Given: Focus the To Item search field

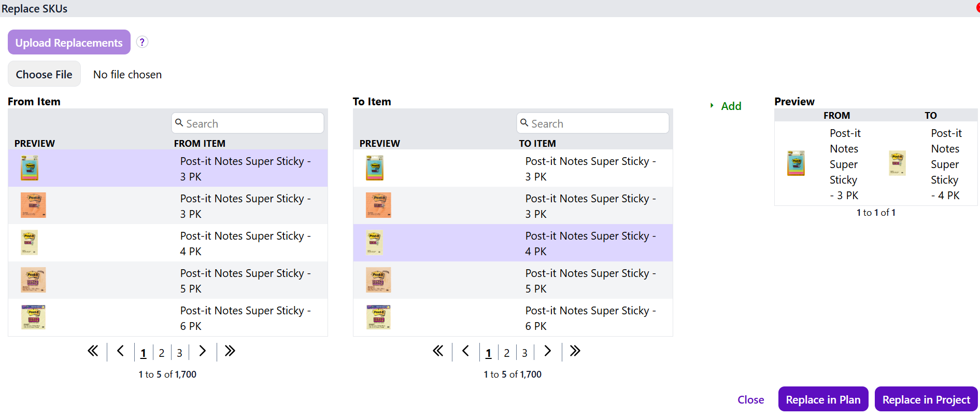Looking at the screenshot, I should (x=593, y=123).
